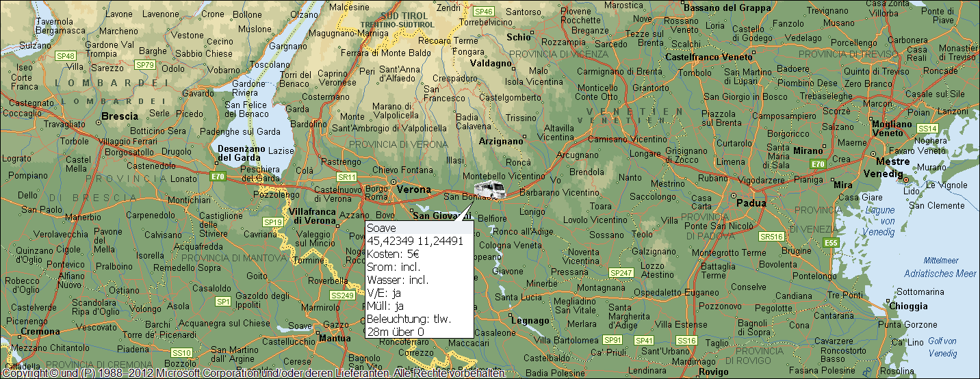Click the SP79 road shield
This screenshot has height=379, width=980.
(144, 65)
